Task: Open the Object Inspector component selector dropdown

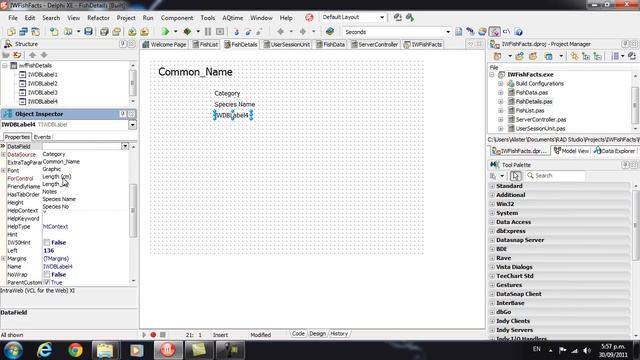Action: [132, 125]
